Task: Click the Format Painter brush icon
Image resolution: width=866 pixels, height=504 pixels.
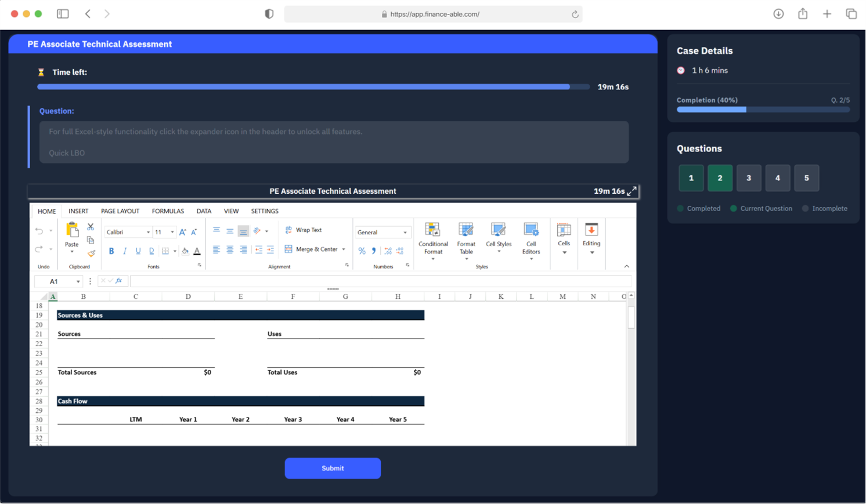Action: 91,253
